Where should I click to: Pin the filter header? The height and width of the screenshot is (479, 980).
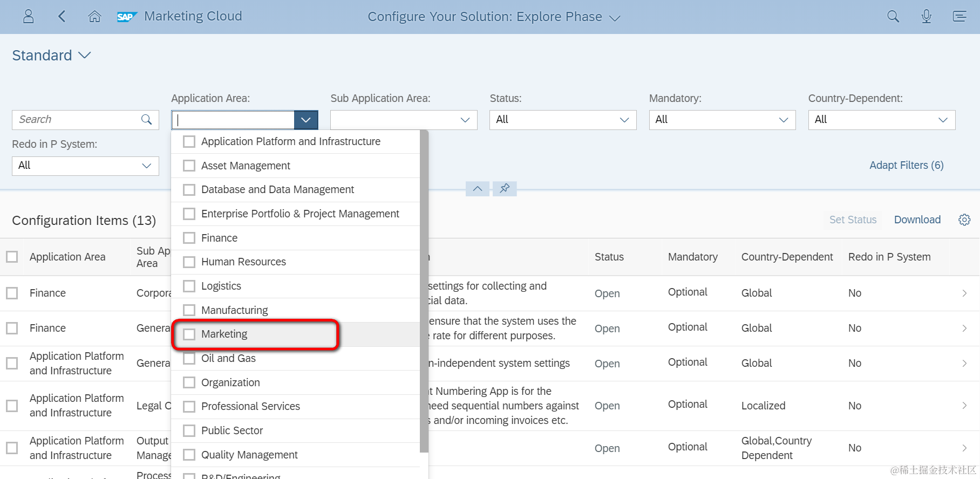pyautogui.click(x=505, y=188)
